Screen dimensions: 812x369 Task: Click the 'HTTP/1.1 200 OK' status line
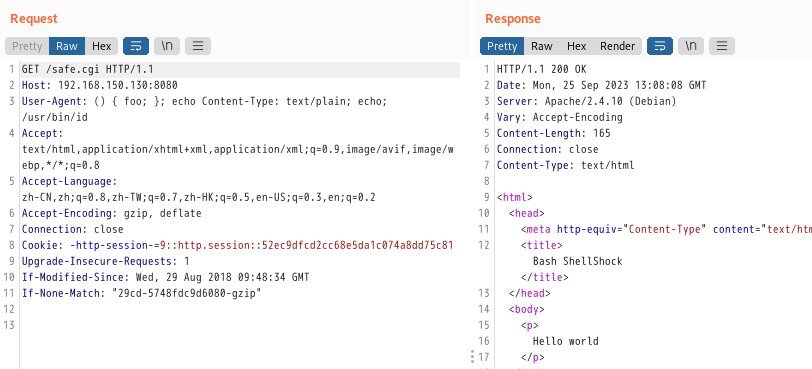(x=542, y=69)
